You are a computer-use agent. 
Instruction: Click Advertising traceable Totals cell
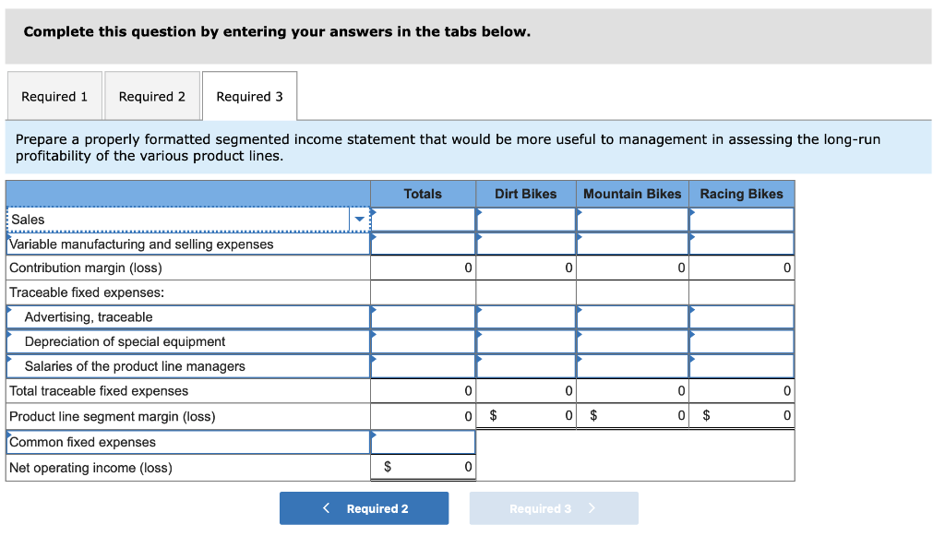pos(423,317)
